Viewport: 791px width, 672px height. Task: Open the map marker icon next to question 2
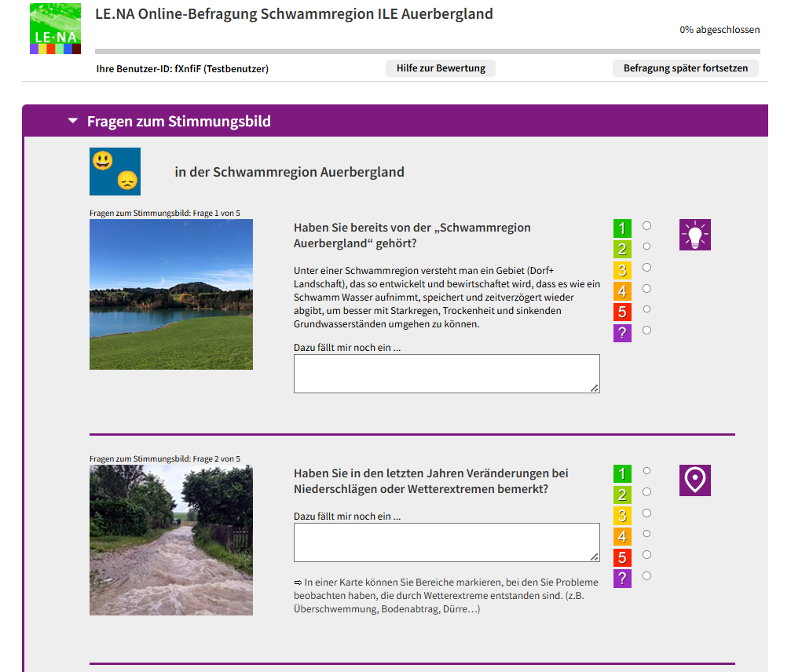coord(694,480)
